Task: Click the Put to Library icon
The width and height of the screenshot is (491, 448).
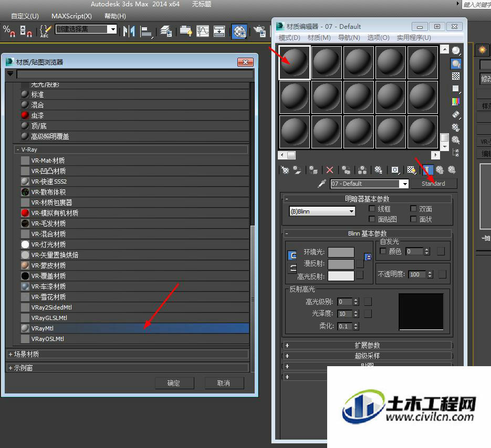Action: 378,170
